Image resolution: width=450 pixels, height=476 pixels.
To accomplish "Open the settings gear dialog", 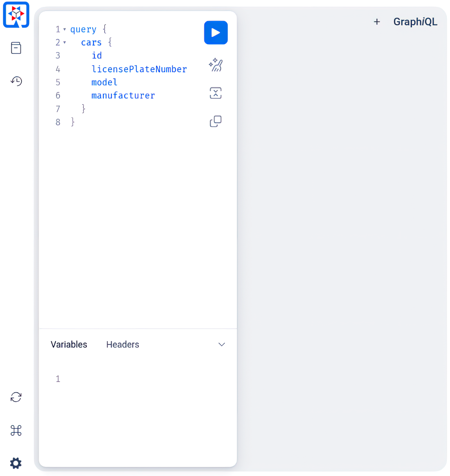I will (16, 463).
